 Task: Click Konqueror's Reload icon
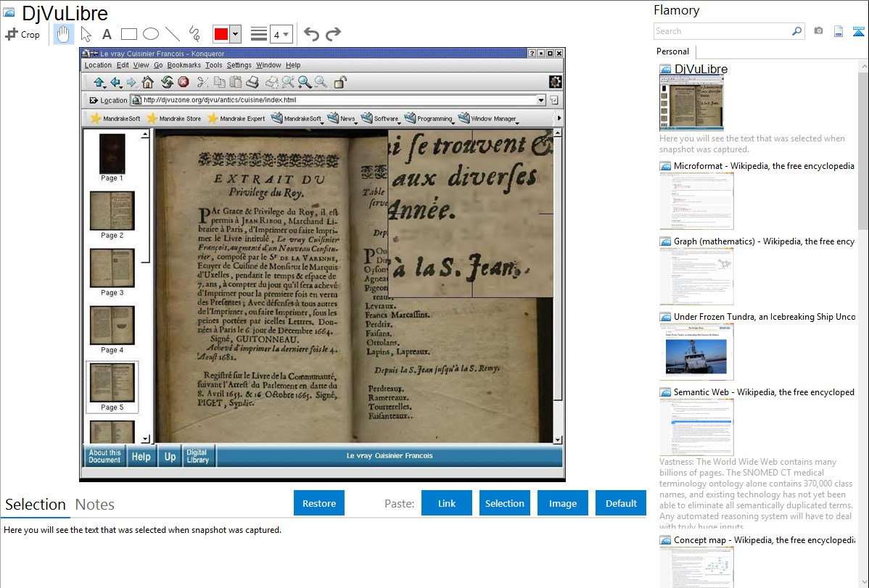click(167, 83)
